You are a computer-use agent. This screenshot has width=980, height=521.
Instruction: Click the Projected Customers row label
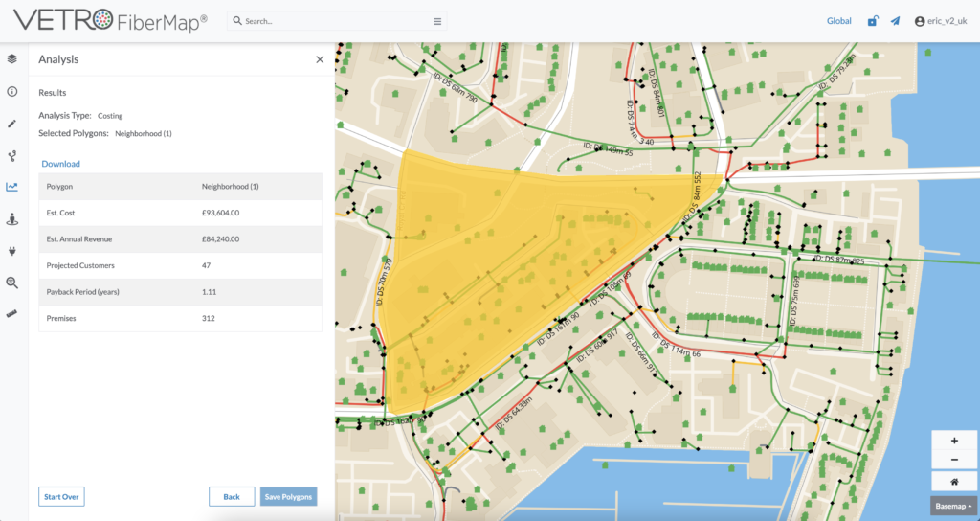click(x=80, y=265)
